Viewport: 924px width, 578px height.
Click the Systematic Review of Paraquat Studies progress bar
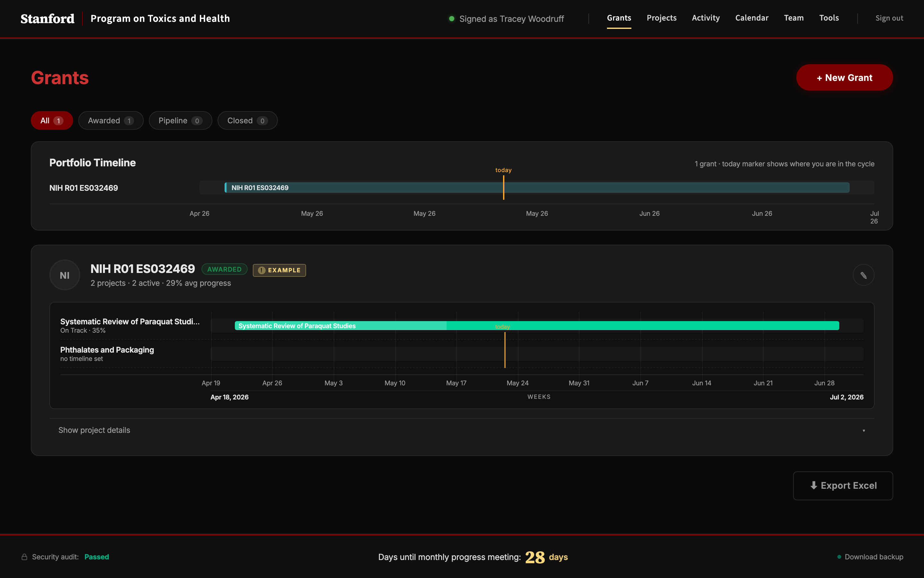point(536,326)
